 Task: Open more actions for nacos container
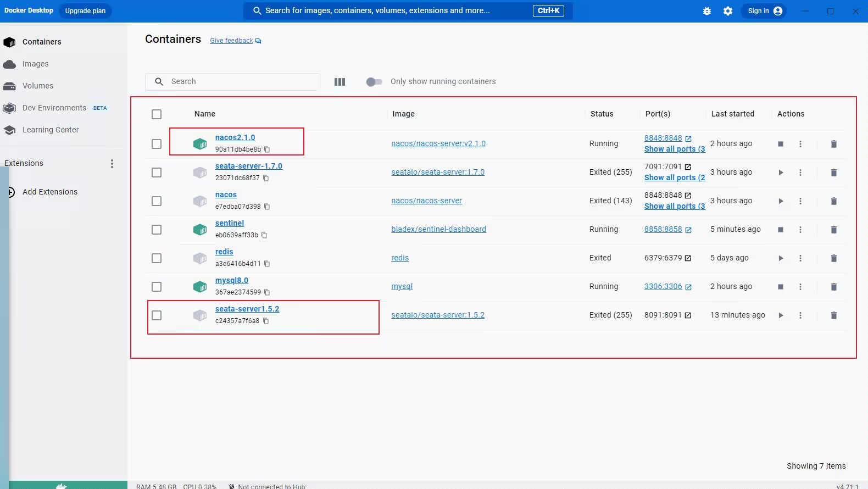click(x=800, y=201)
